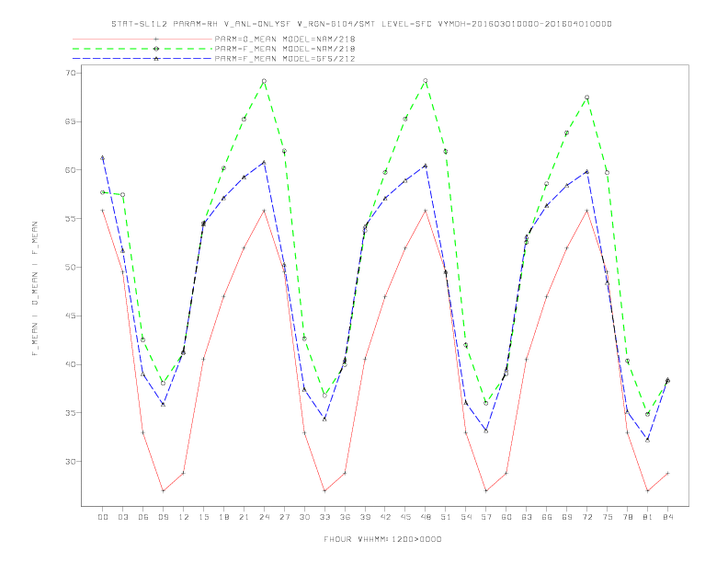Screen dimensions: 728x563
Task: Click x-axis tick label 12
Action: click(184, 517)
